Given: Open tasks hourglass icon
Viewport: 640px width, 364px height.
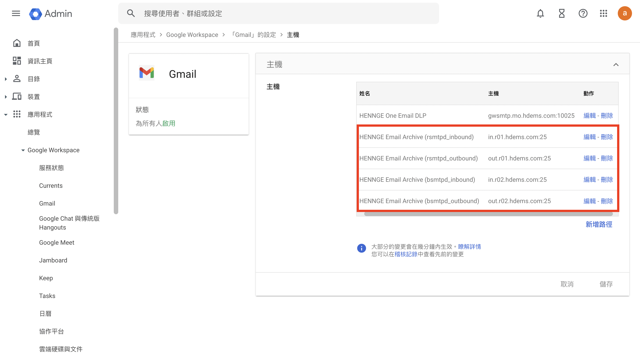Looking at the screenshot, I should click(x=562, y=14).
